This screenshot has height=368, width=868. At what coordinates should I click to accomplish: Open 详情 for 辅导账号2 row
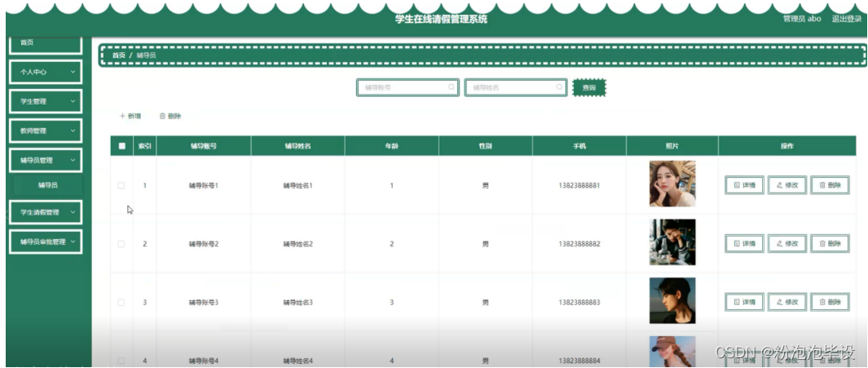tap(745, 243)
